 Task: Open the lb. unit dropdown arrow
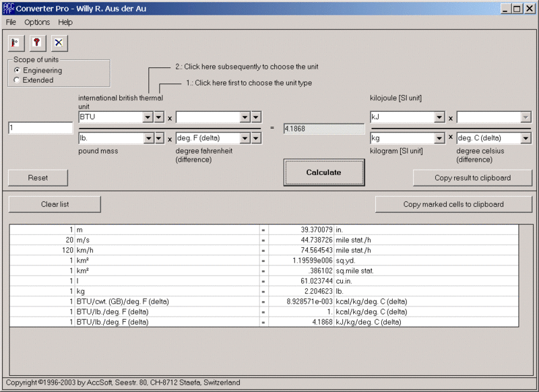click(148, 139)
